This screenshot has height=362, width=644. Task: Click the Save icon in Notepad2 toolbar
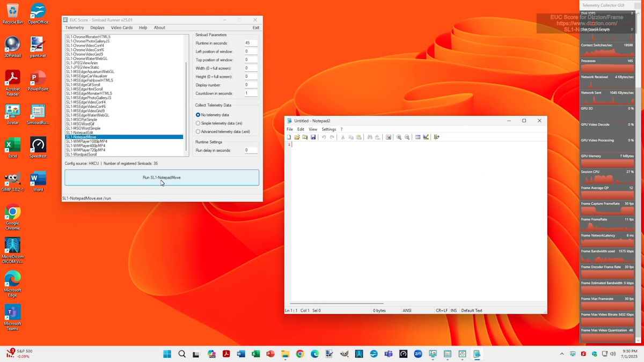tap(313, 137)
